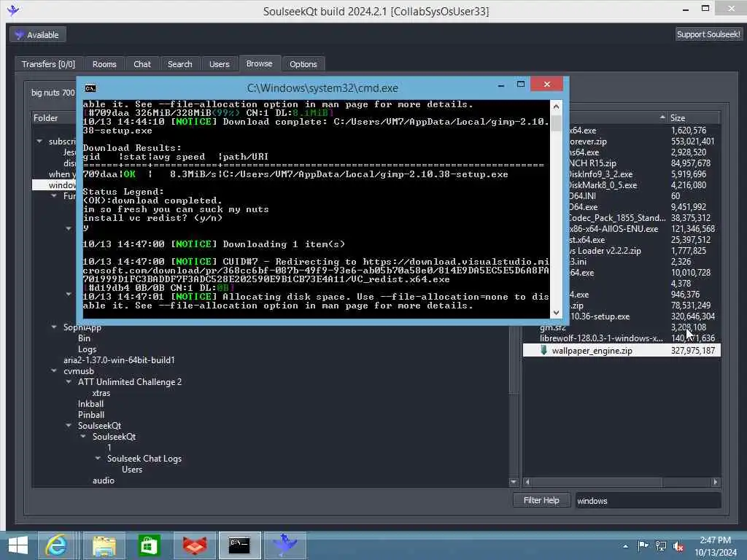The height and width of the screenshot is (560, 747).
Task: Open the Windows Start button
Action: pyautogui.click(x=18, y=545)
